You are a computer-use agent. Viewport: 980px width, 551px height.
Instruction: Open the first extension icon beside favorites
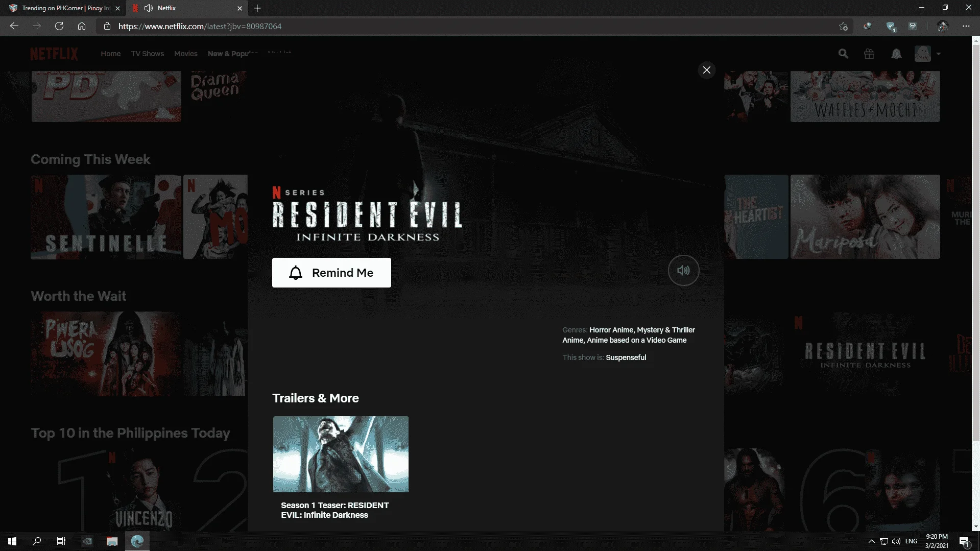click(x=867, y=26)
